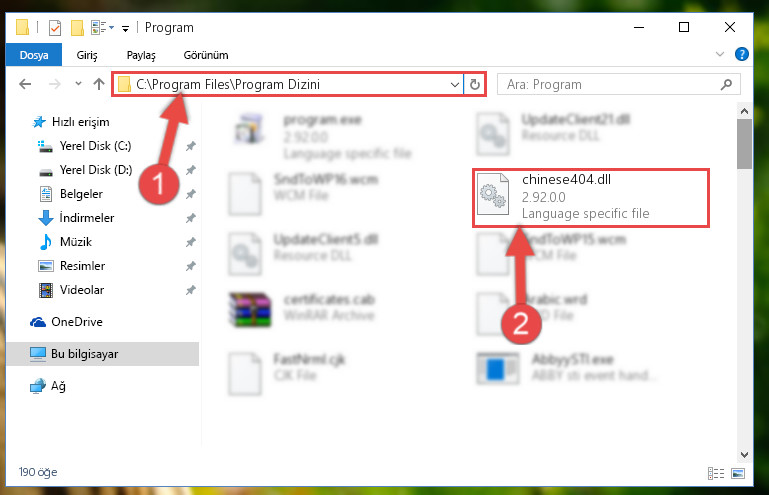This screenshot has width=769, height=495.
Task: Open the Görünüm ribbon tab
Action: pyautogui.click(x=206, y=55)
